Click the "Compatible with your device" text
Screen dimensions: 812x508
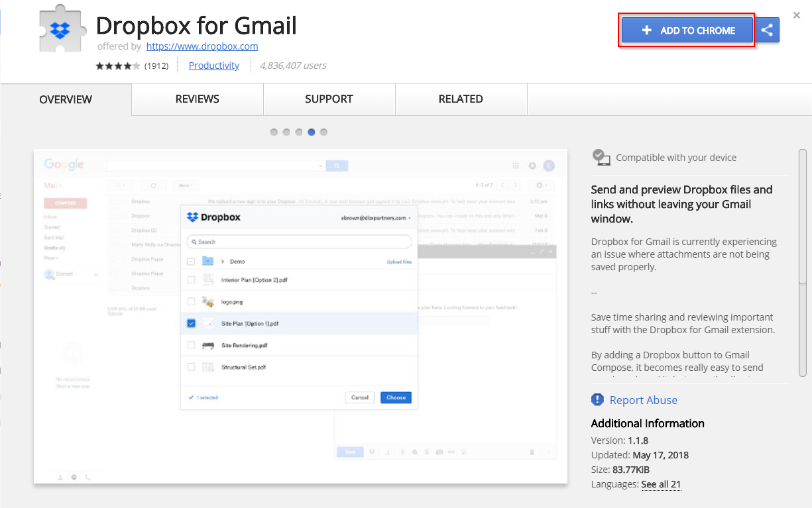click(x=676, y=158)
